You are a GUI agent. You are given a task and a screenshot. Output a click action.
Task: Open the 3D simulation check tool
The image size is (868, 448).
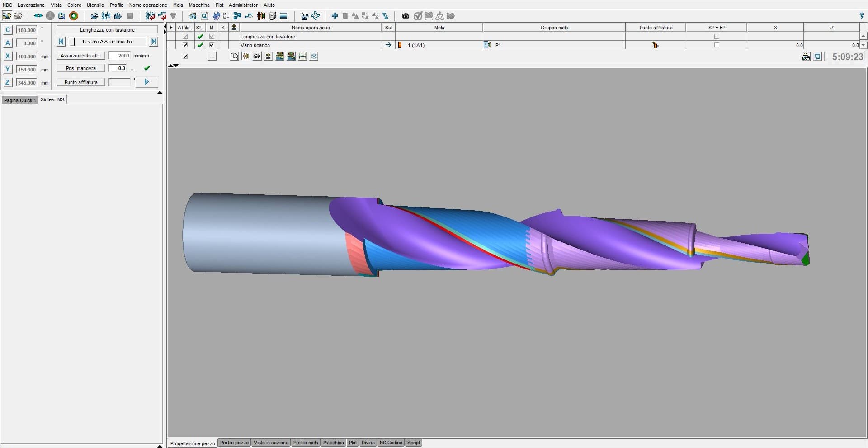click(417, 16)
